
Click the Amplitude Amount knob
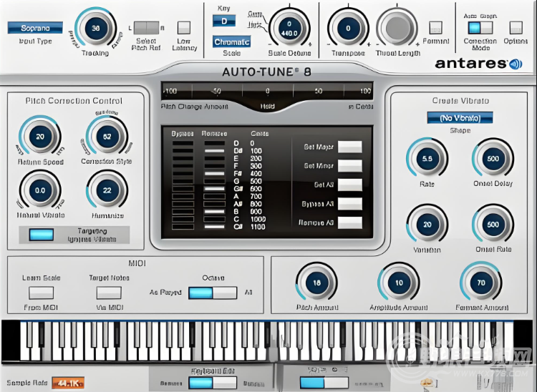pyautogui.click(x=399, y=283)
